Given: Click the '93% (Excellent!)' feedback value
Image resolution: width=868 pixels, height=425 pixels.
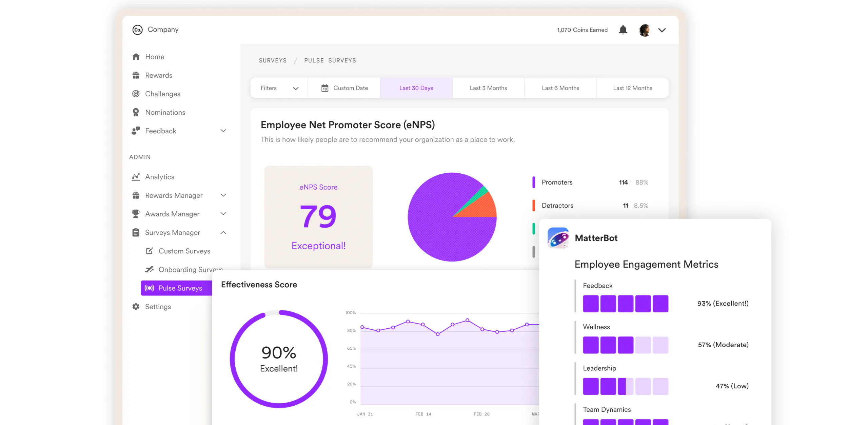Looking at the screenshot, I should 723,304.
